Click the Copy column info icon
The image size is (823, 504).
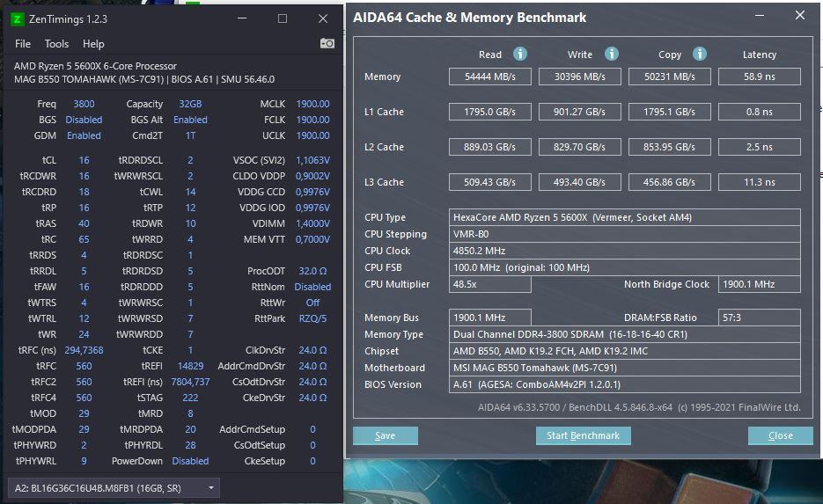point(699,54)
